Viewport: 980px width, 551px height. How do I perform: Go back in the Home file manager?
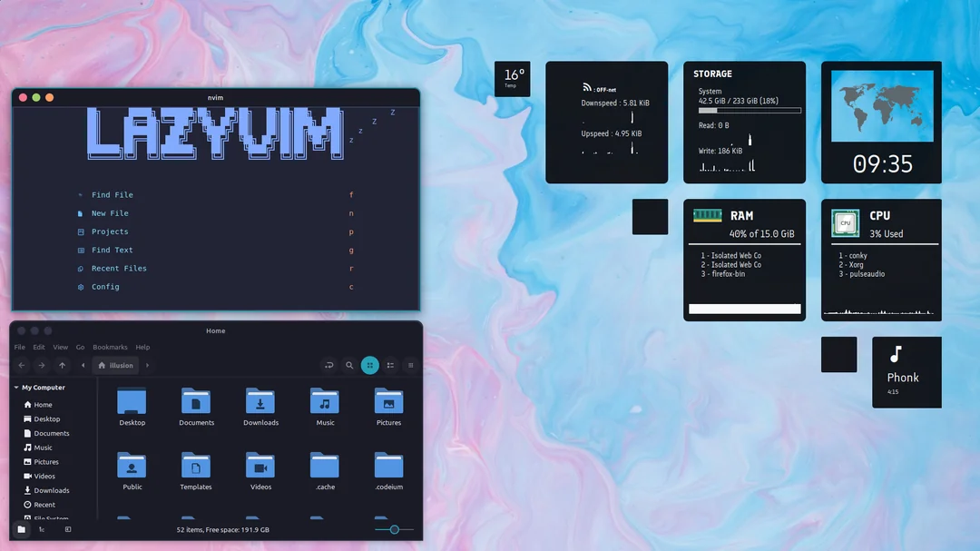click(x=21, y=365)
